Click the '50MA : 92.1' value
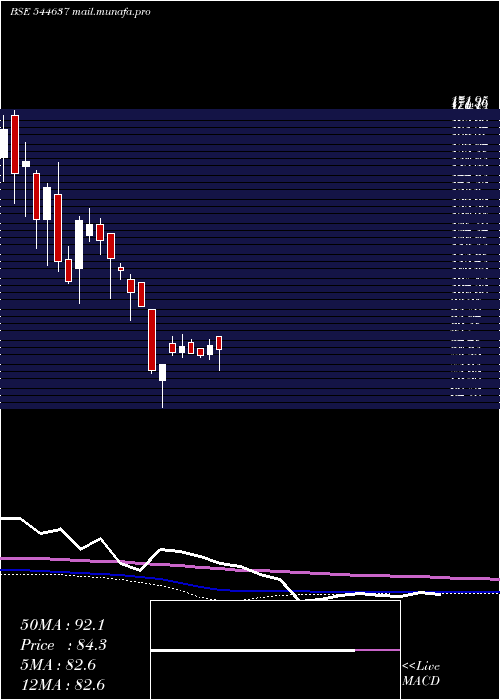500x700 pixels. [x=62, y=625]
